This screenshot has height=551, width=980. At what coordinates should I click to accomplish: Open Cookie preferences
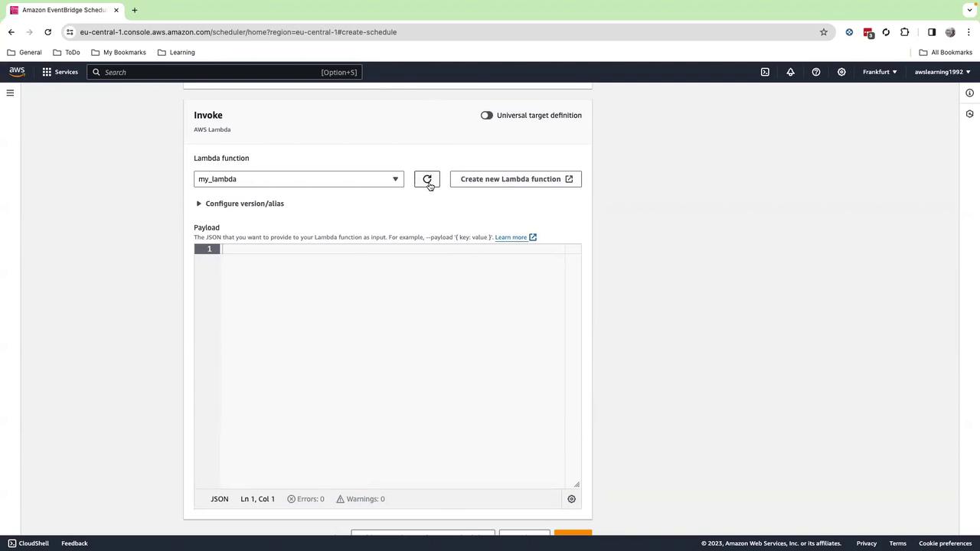[946, 543]
